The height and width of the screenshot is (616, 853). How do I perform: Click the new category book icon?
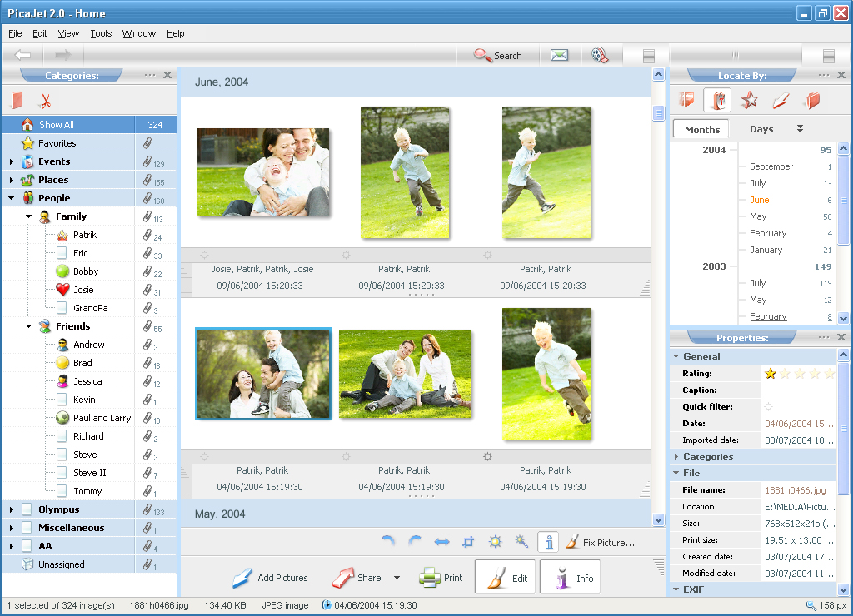[x=17, y=101]
